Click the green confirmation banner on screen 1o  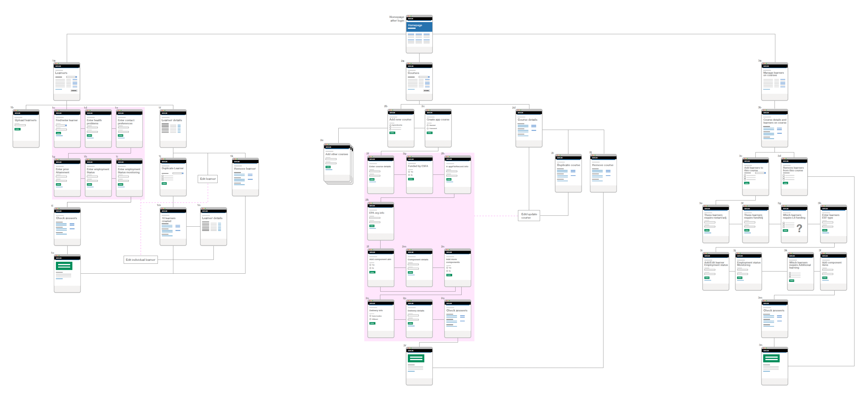[64, 266]
